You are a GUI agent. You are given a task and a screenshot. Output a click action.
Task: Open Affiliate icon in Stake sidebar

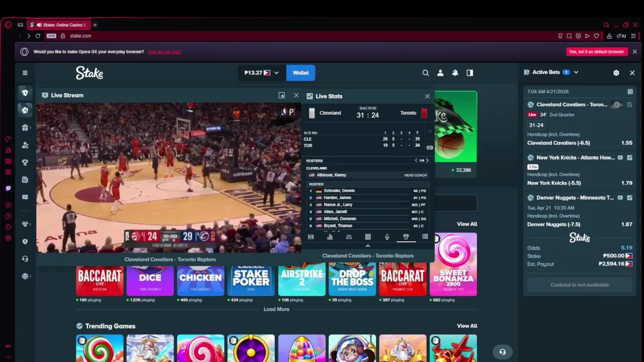[25, 145]
